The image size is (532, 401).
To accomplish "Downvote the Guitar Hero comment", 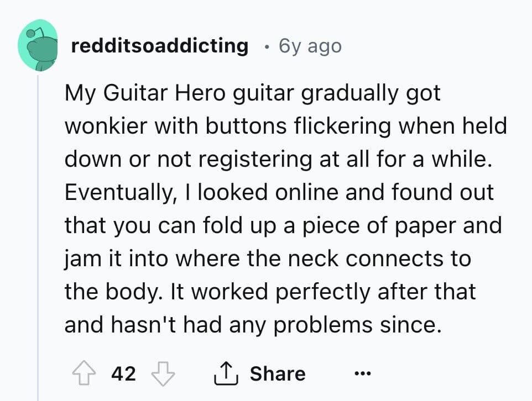I will point(163,374).
